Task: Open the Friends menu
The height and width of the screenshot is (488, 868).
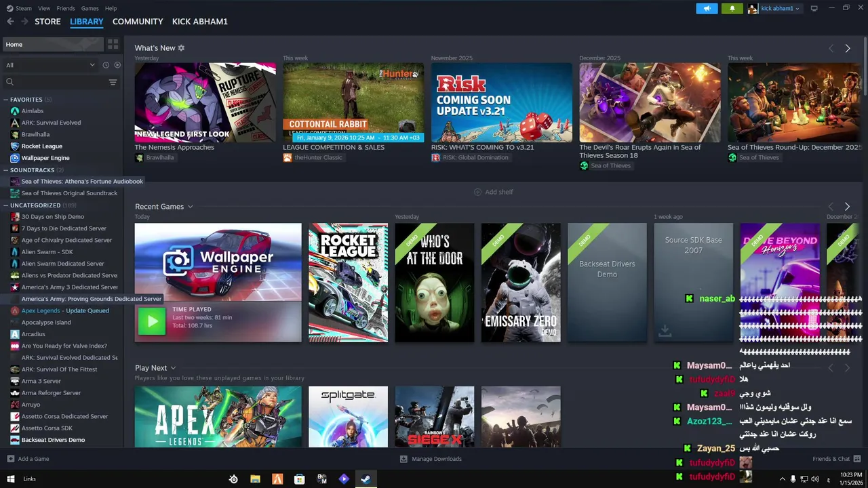Action: coord(66,8)
